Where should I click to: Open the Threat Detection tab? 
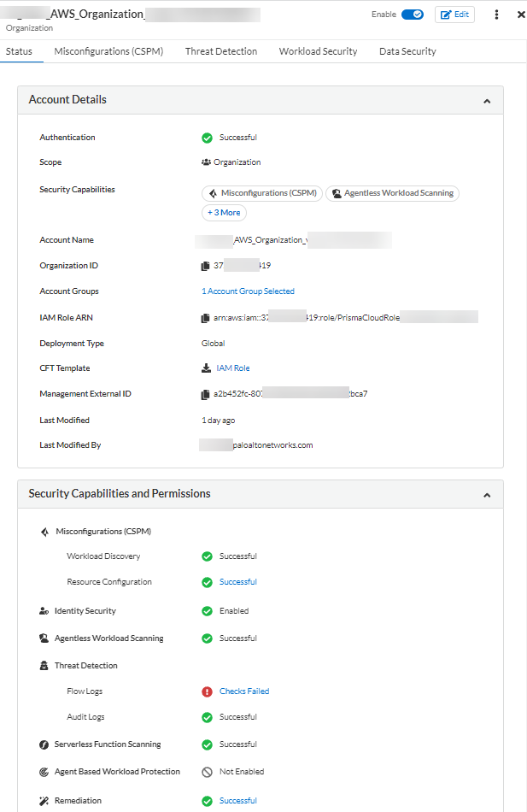221,51
